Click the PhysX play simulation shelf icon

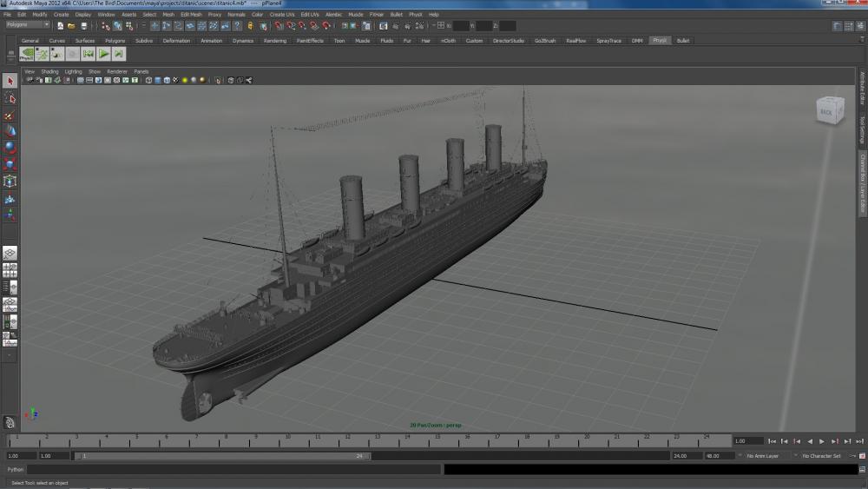104,54
